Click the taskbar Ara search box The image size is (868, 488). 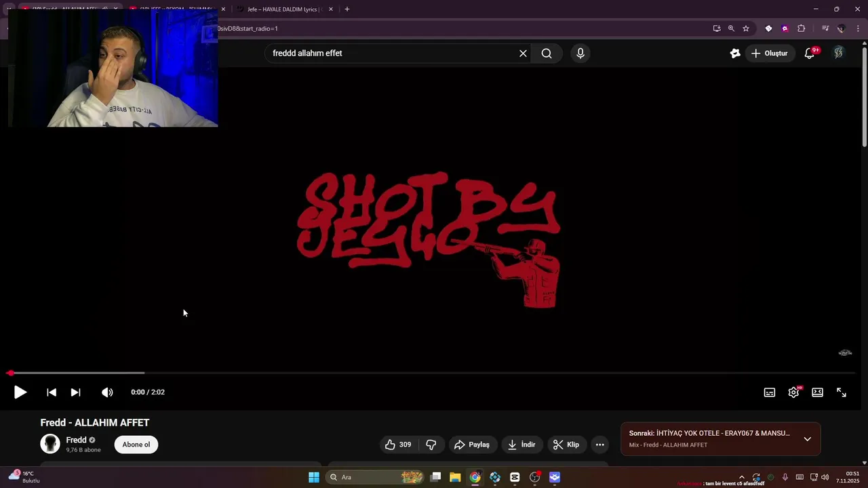click(376, 477)
